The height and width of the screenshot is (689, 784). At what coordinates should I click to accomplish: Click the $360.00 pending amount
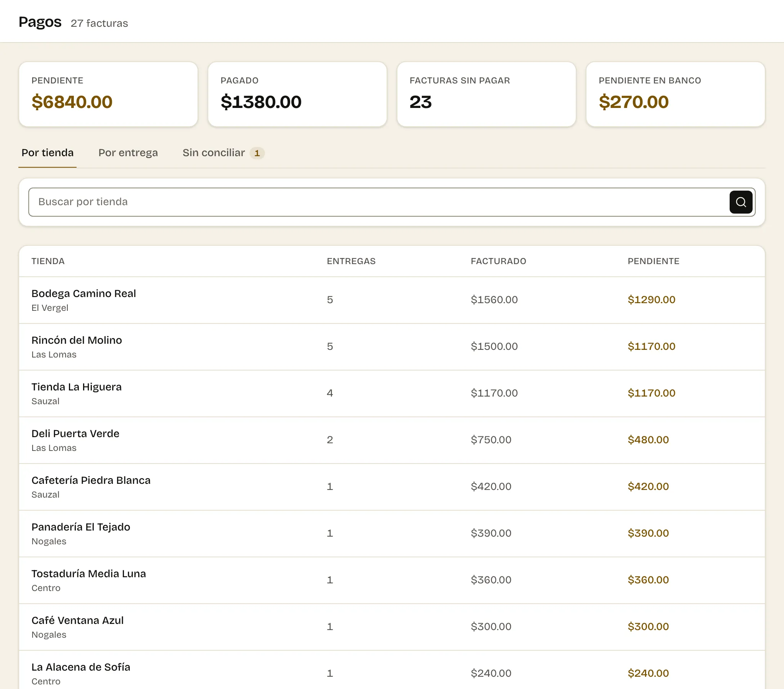point(648,580)
